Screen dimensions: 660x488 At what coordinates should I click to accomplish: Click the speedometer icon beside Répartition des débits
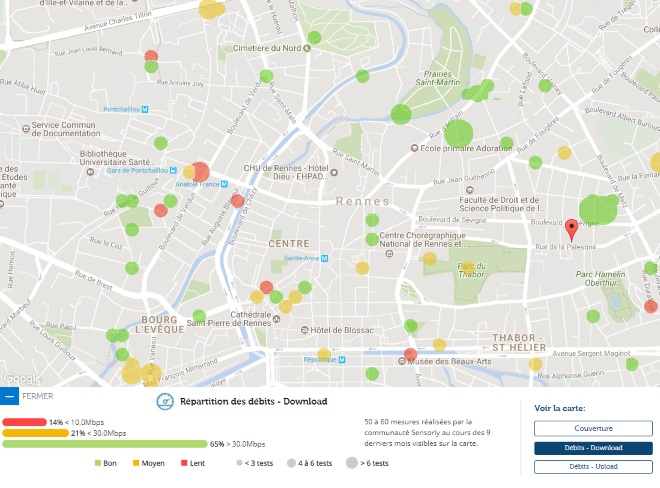[165, 402]
